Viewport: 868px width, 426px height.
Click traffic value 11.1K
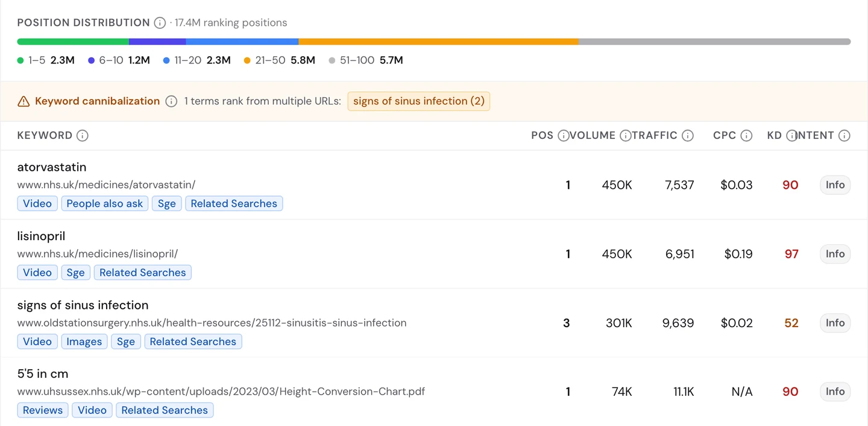click(684, 392)
